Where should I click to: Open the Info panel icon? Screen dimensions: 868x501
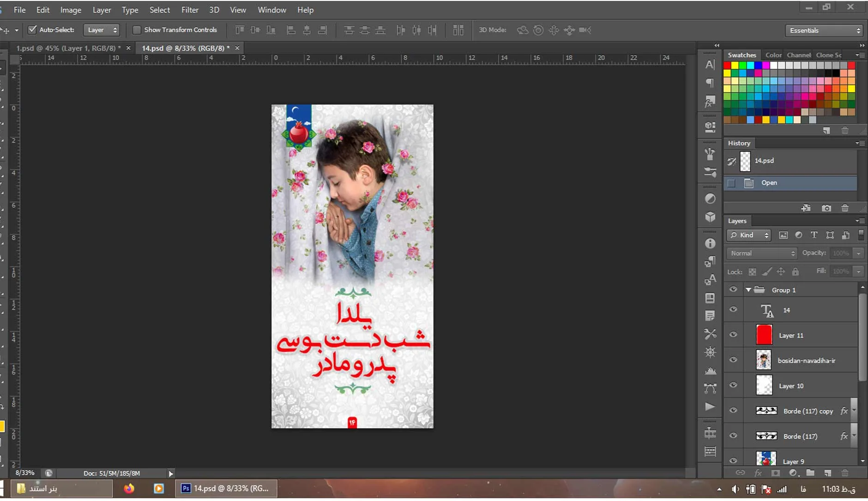pos(710,243)
